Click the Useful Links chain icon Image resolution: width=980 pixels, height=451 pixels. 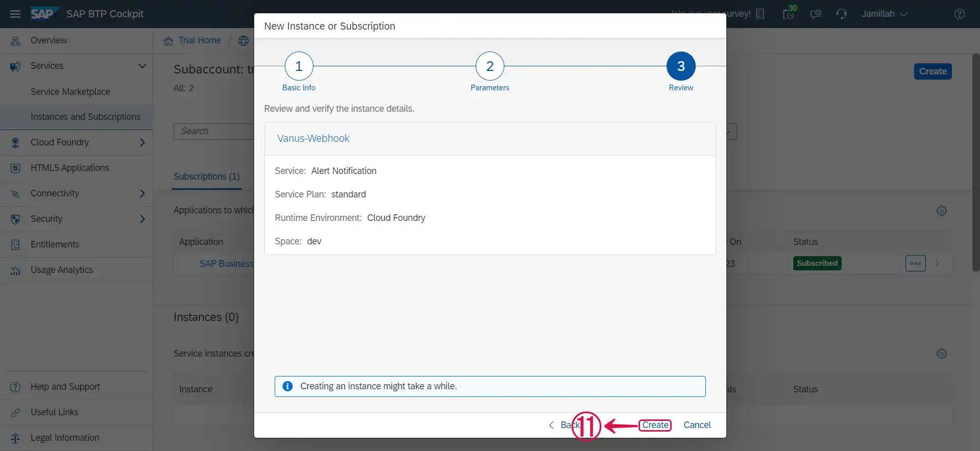coord(15,412)
